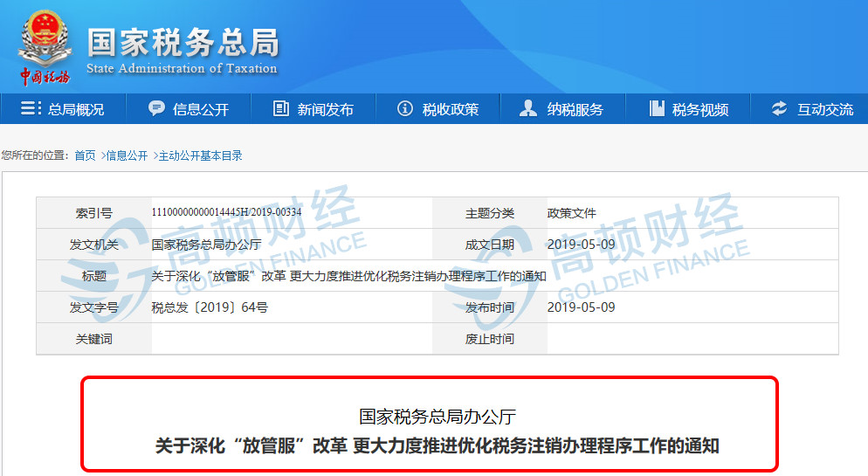
Task: Select the index number 11100000000014445H/2019-00334
Action: point(226,212)
